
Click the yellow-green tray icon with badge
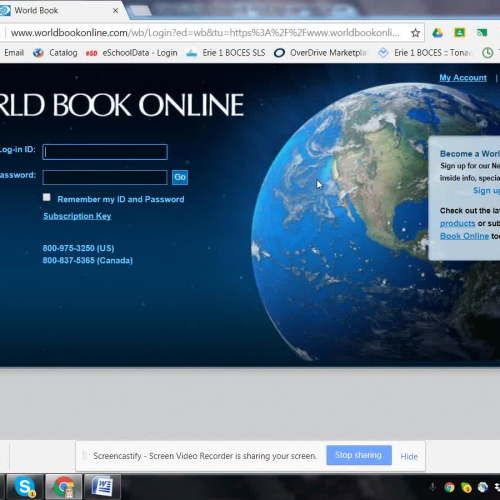tap(466, 487)
